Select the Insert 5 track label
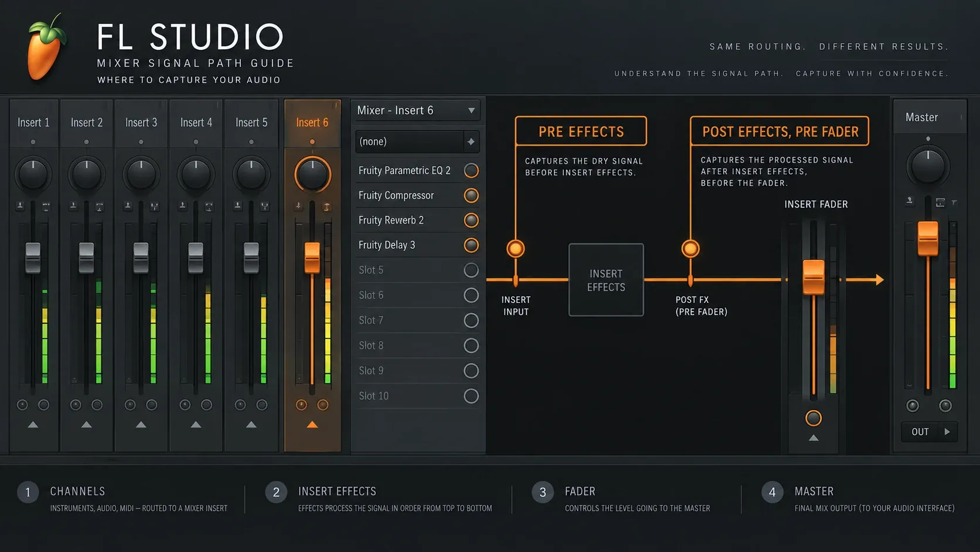Viewport: 980px width, 552px height. coord(251,123)
